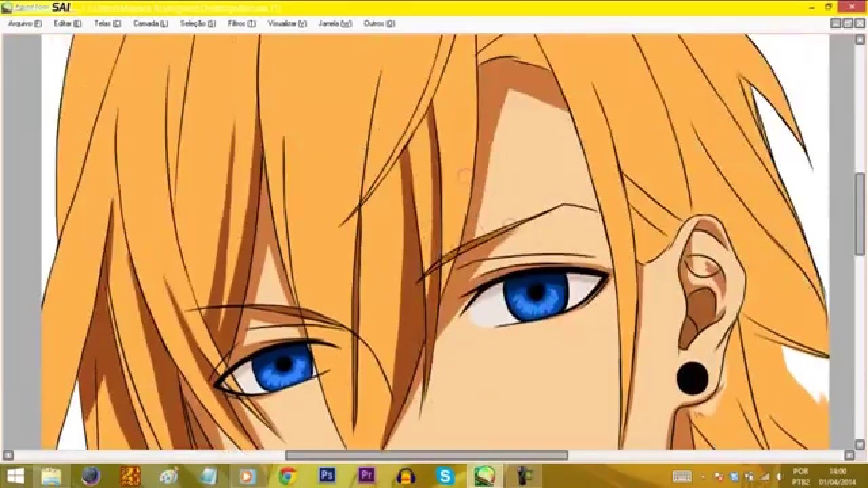Click the SAI application icon in title bar

[7, 8]
